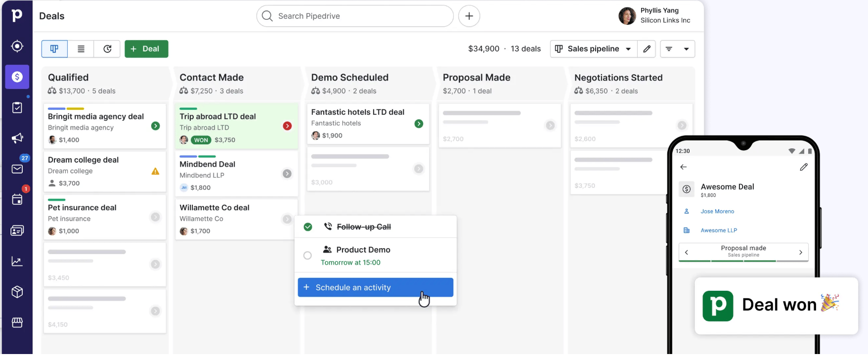Open Products box icon in sidebar
Image resolution: width=868 pixels, height=357 pixels.
(x=17, y=292)
